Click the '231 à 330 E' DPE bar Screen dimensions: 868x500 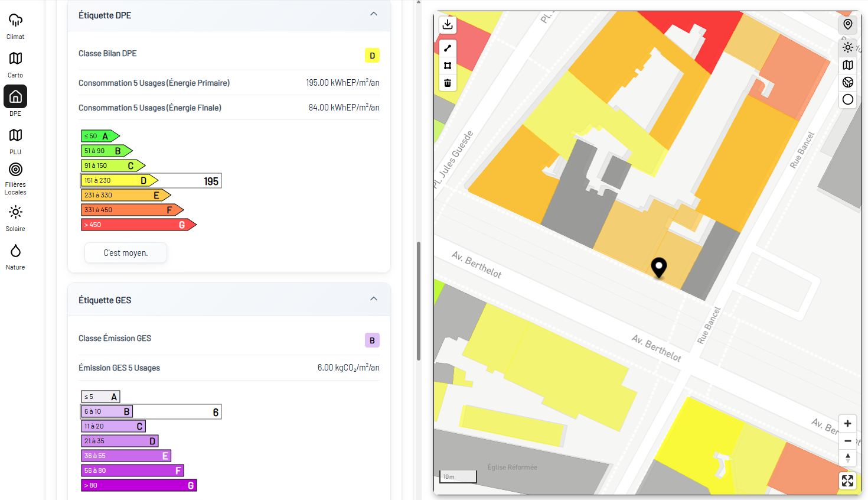tap(126, 195)
